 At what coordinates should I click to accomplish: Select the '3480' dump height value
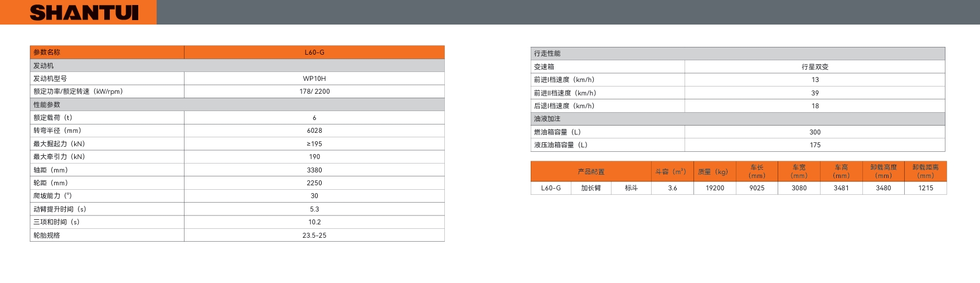884,188
